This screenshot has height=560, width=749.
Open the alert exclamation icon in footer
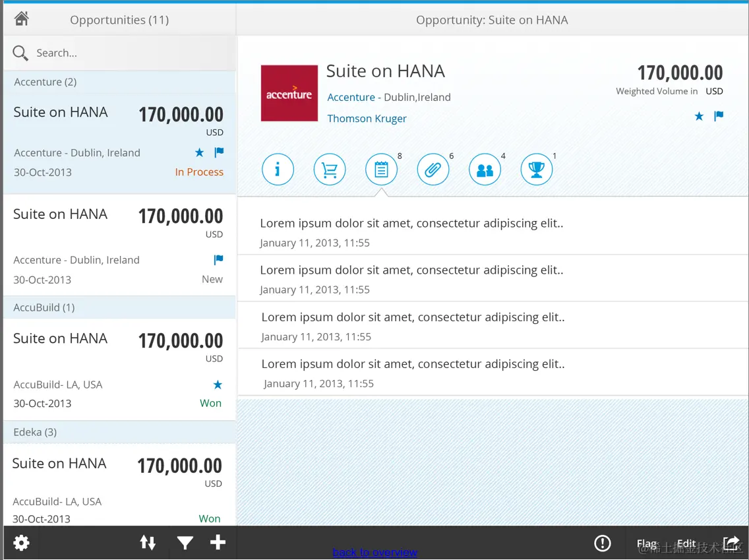[603, 544]
